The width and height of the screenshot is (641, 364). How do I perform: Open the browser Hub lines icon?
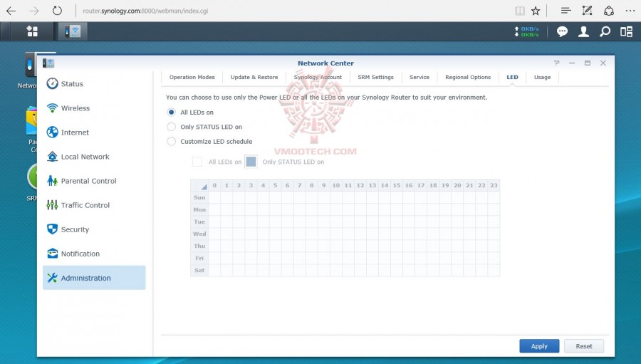click(x=566, y=11)
